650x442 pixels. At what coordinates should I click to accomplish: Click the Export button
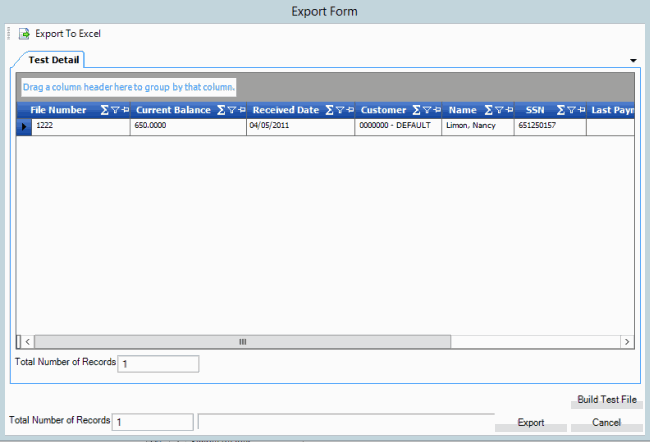tap(530, 423)
